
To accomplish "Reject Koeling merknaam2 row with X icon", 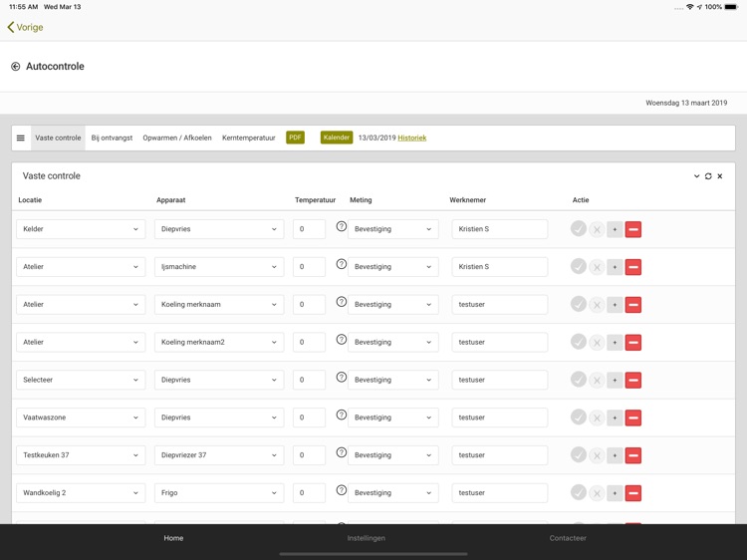I will (x=597, y=343).
